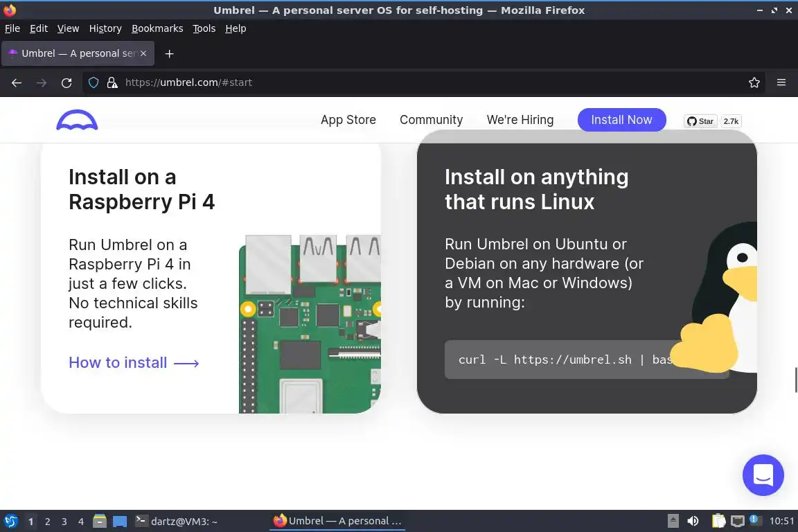Close the Umbrel tab
Screen dimensions: 798x532
(143, 53)
